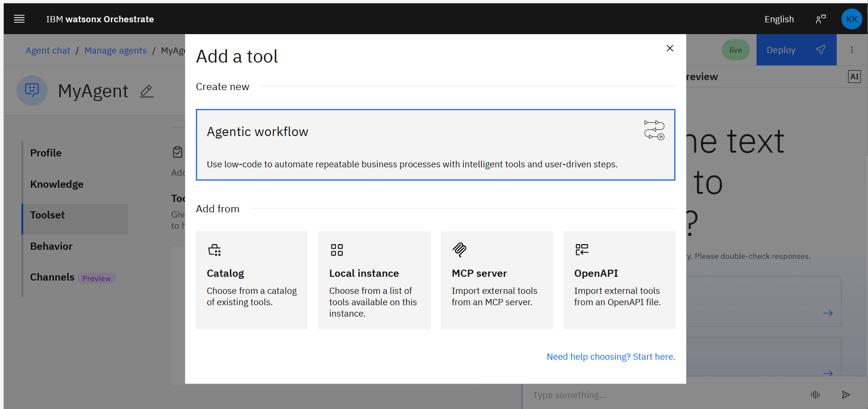Click the microphone voice input icon
This screenshot has height=409, width=868.
click(815, 394)
